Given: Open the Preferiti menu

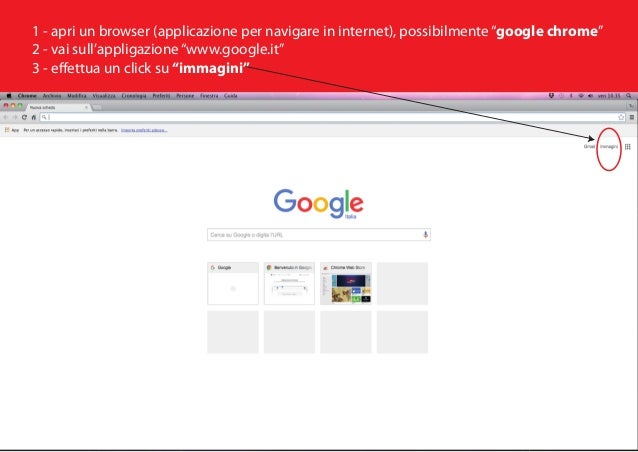Looking at the screenshot, I should click(161, 96).
